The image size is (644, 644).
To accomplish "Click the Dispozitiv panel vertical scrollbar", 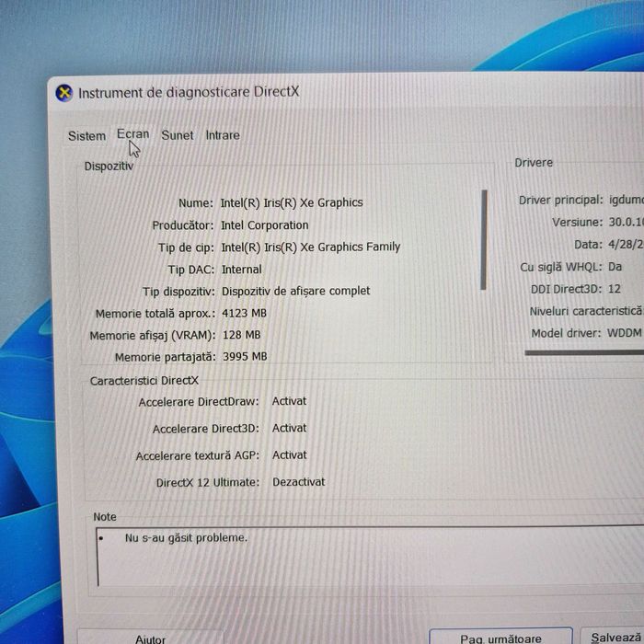I will (484, 240).
